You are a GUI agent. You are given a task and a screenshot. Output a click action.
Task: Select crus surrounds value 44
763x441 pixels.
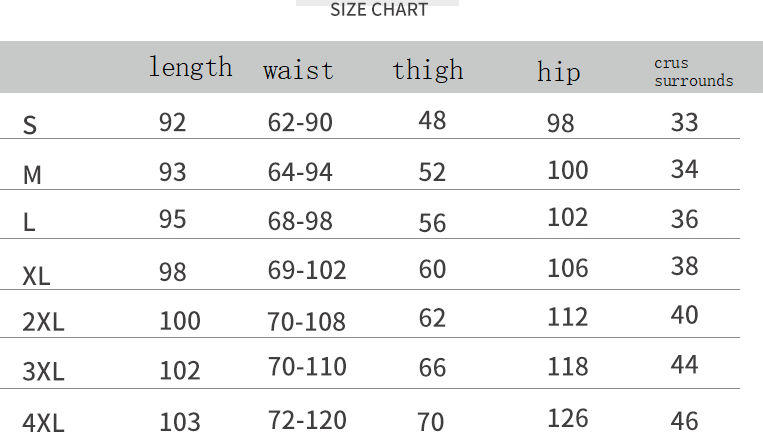coord(685,364)
